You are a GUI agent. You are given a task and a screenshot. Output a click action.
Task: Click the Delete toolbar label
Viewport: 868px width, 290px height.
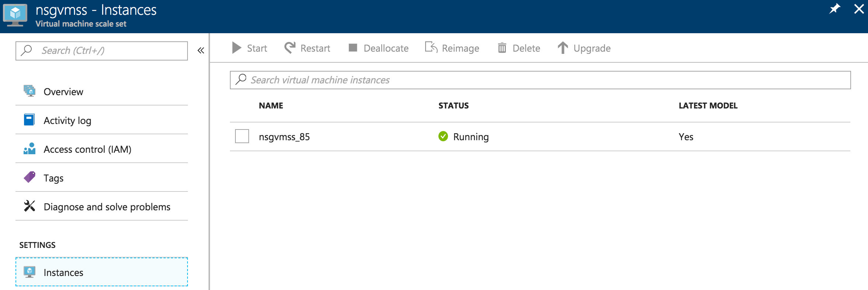pos(526,48)
